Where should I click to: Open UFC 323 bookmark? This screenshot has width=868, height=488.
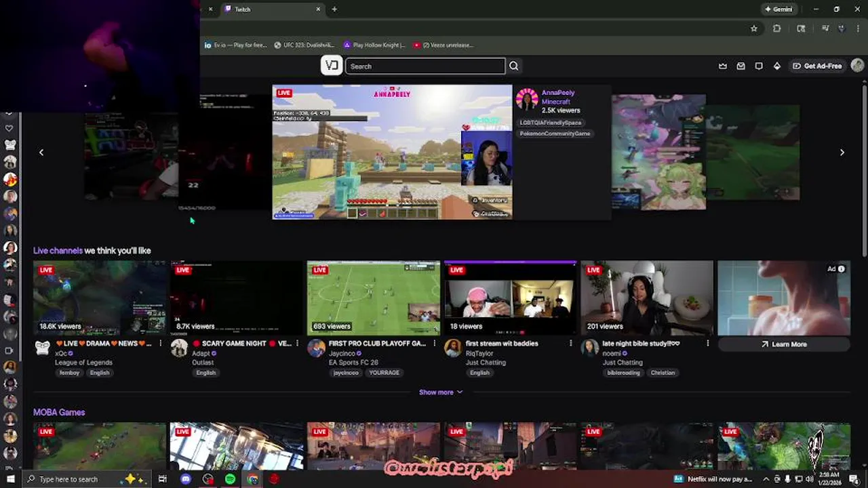[x=304, y=45]
